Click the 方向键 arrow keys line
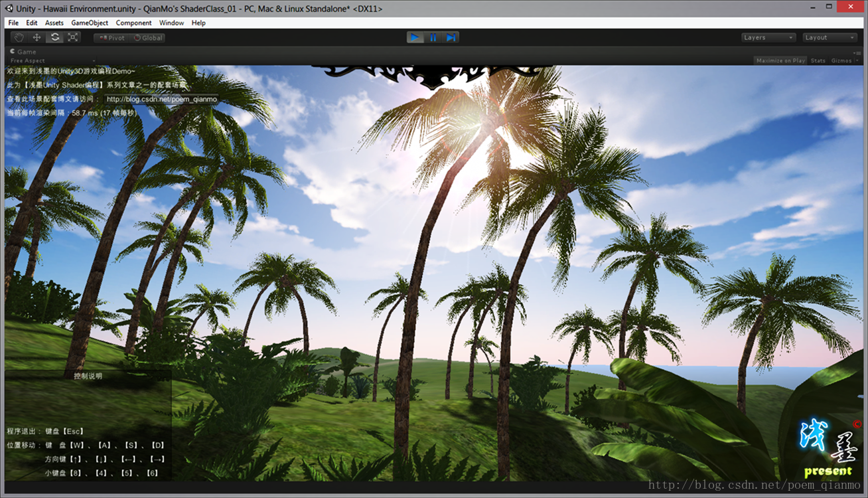868x498 pixels. point(105,459)
